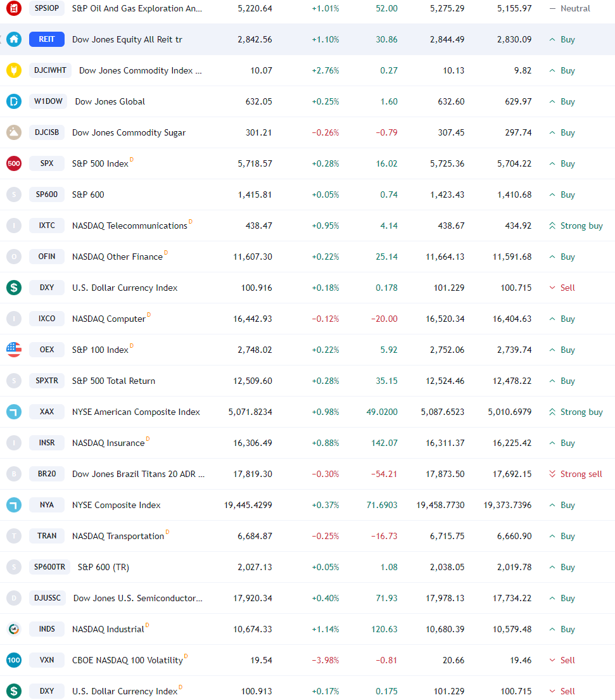Select the BR20 ticker badge
The height and width of the screenshot is (700, 615).
click(47, 474)
